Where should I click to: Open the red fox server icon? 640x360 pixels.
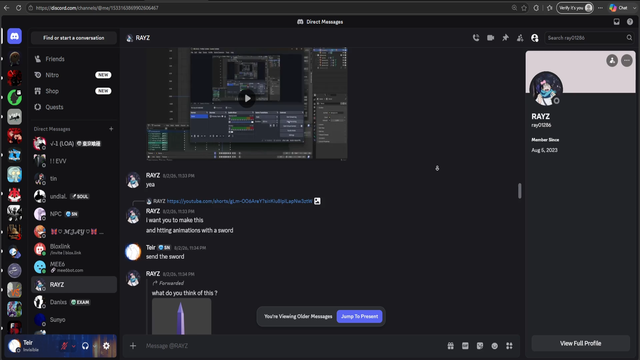click(14, 195)
